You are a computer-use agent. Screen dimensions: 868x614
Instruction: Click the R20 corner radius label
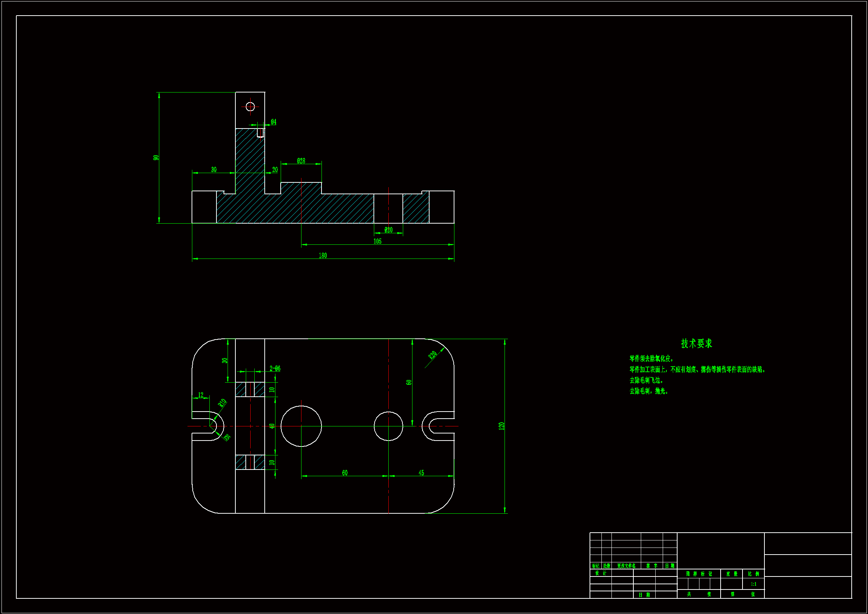coord(433,355)
